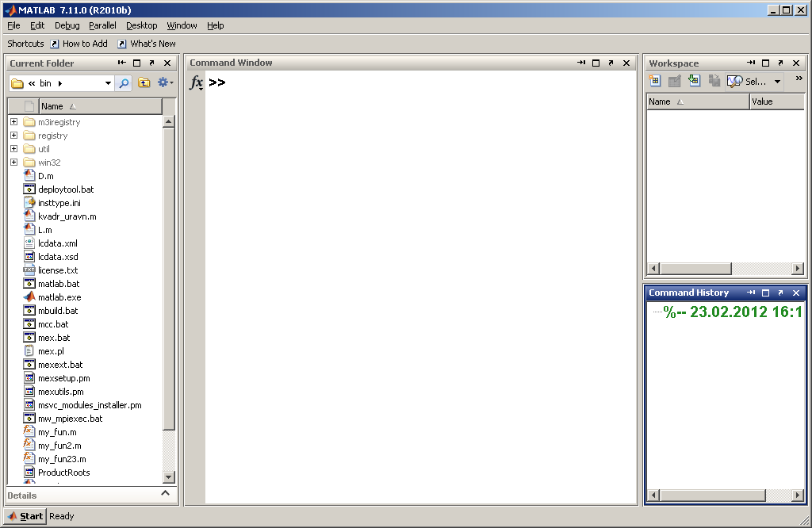Click the search folder magnifier icon
812x528 pixels.
tap(124, 82)
